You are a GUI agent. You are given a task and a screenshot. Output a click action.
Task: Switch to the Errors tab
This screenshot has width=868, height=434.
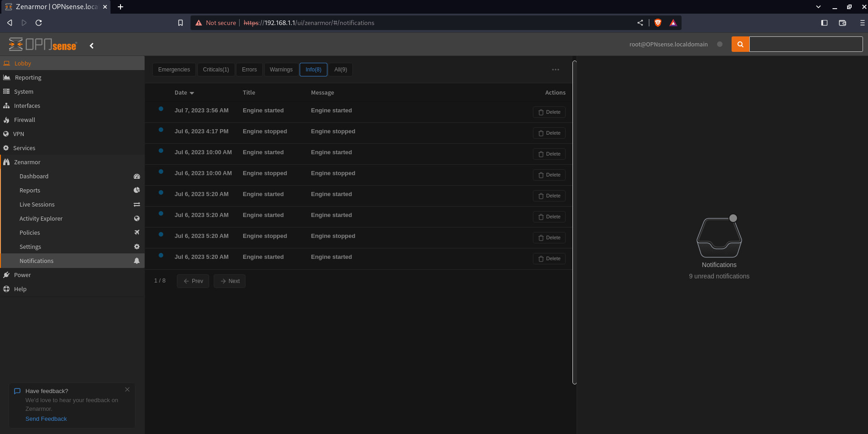pyautogui.click(x=249, y=70)
